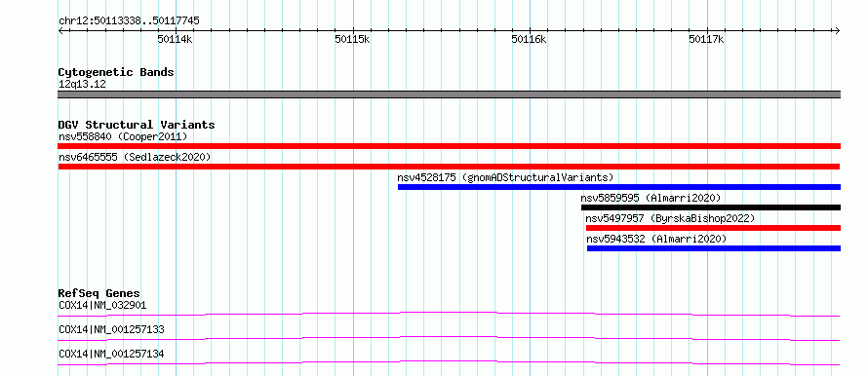This screenshot has width=868, height=376.
Task: Open the nsv6465555 (Sedlazeck2020) variant label
Action: click(x=135, y=157)
